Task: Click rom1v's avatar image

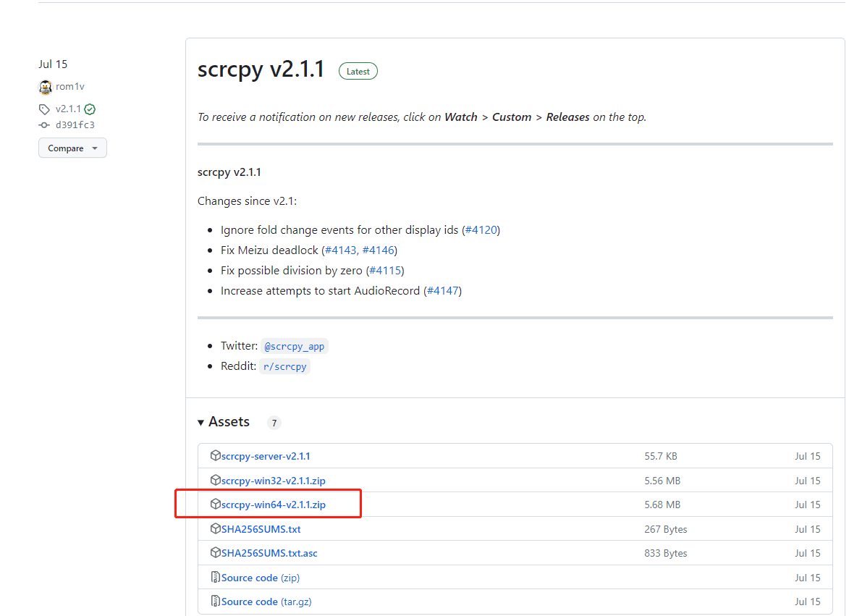Action: point(46,87)
